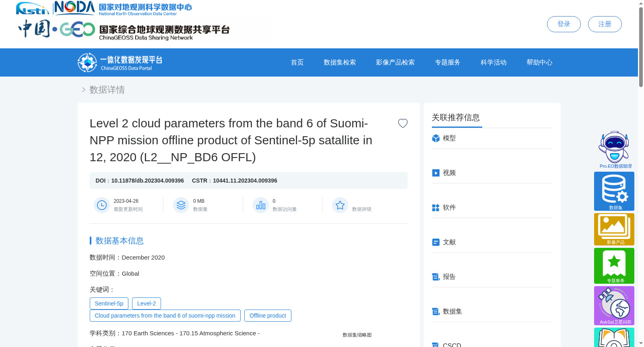Click the report icon next to 报告

[436, 277]
